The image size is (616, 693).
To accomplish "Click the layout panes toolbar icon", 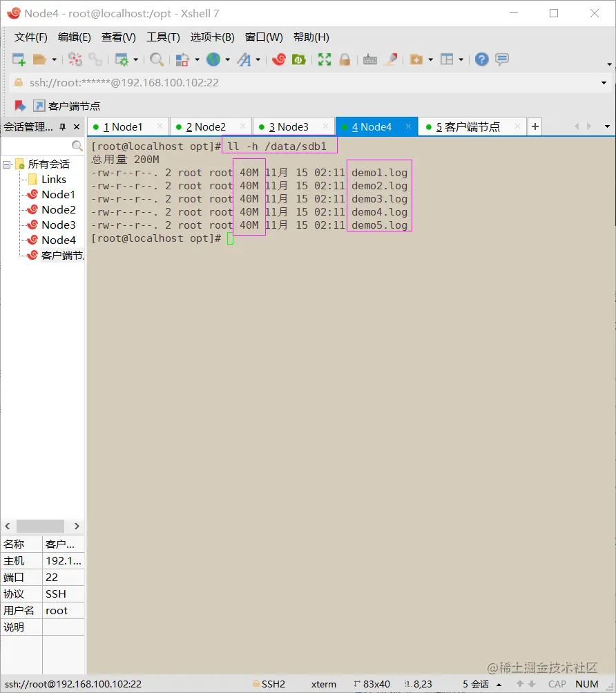I will (x=447, y=59).
